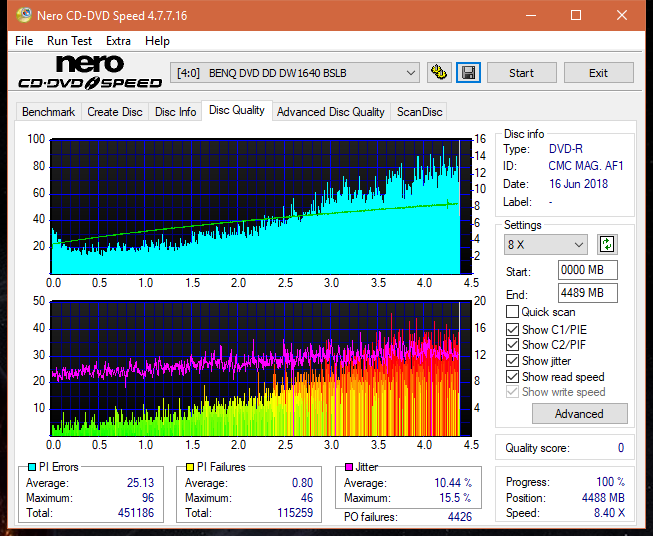
Task: Click the save floppy disk icon
Action: click(x=469, y=73)
